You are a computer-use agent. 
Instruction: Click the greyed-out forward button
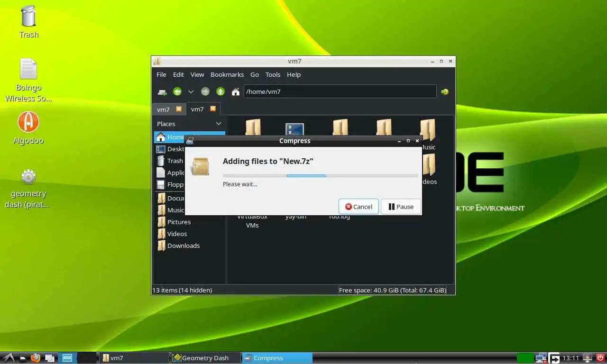[x=205, y=91]
